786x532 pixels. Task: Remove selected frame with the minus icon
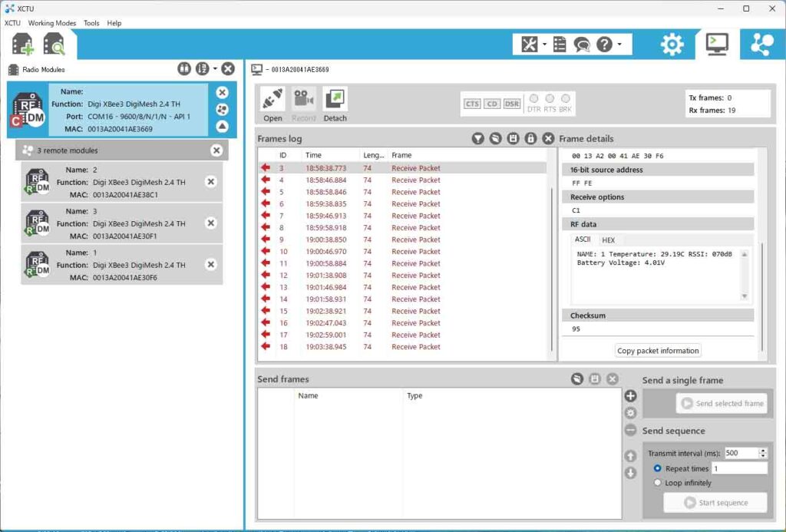[x=631, y=430]
